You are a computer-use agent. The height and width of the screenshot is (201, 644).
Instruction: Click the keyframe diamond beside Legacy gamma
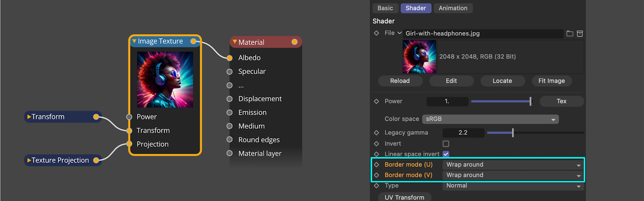pyautogui.click(x=376, y=133)
